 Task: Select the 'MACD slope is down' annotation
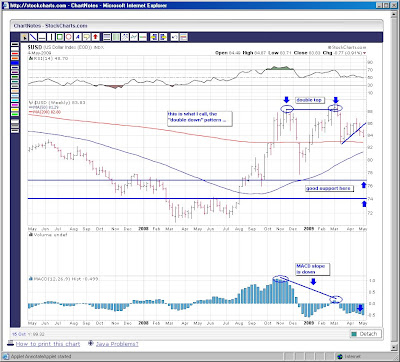click(x=313, y=269)
